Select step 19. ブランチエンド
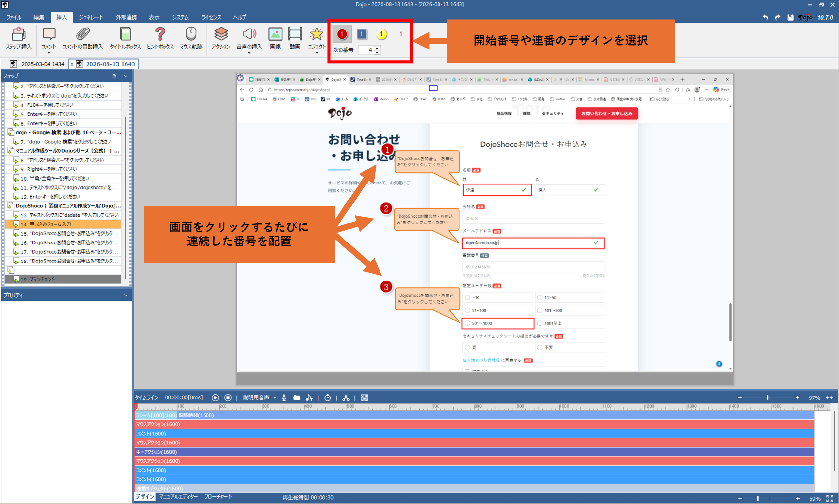839x504 pixels. pos(63,279)
